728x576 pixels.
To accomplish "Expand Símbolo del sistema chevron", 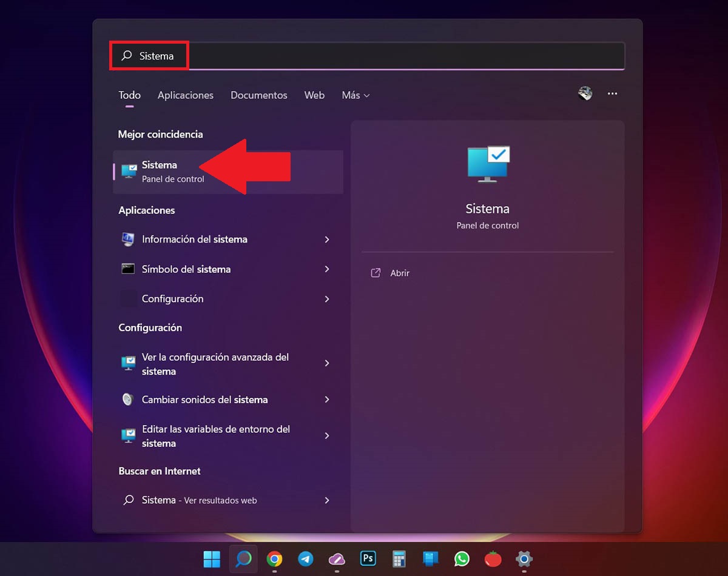I will [x=327, y=269].
